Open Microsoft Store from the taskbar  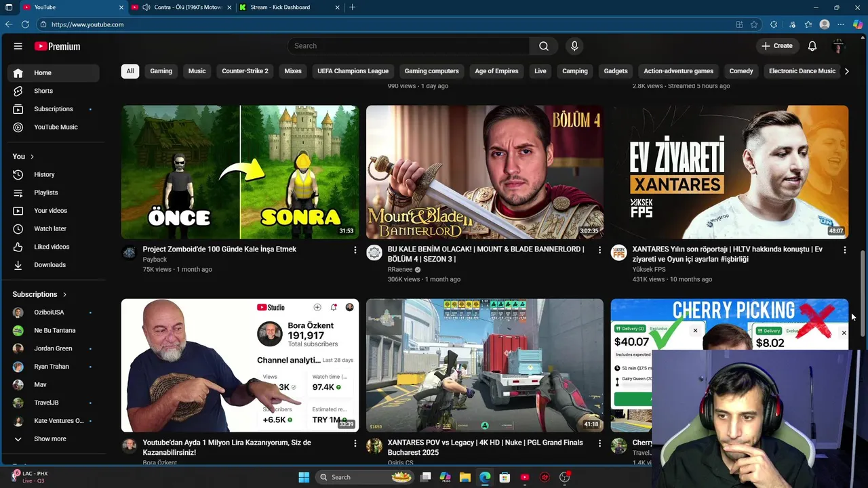(505, 477)
